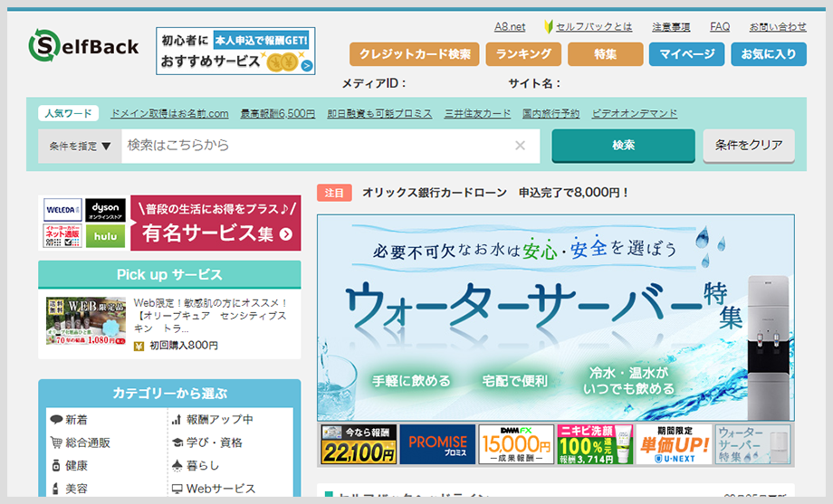This screenshot has height=504, width=833.
Task: Select the Webサービス category
Action: (x=214, y=489)
